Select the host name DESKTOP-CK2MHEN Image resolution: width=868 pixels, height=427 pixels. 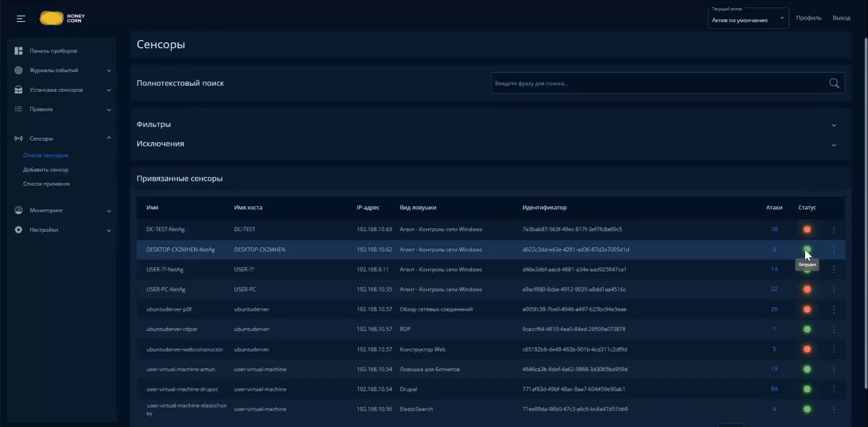pos(259,250)
